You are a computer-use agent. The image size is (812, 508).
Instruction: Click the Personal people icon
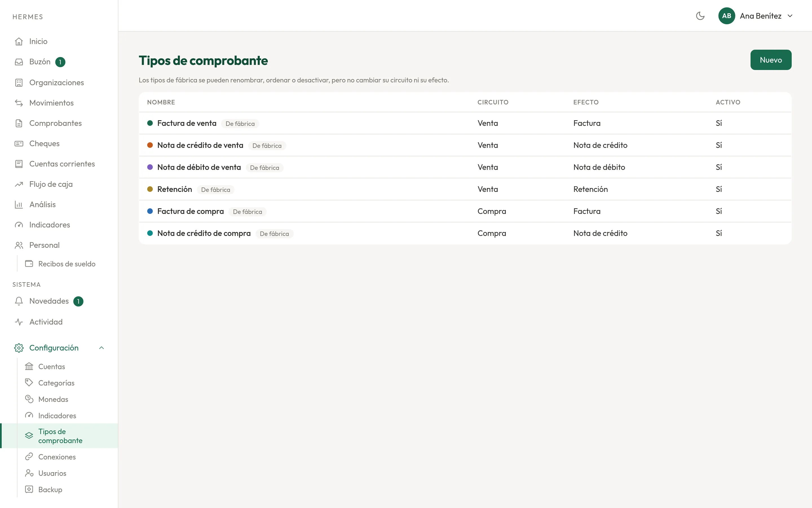coord(19,245)
